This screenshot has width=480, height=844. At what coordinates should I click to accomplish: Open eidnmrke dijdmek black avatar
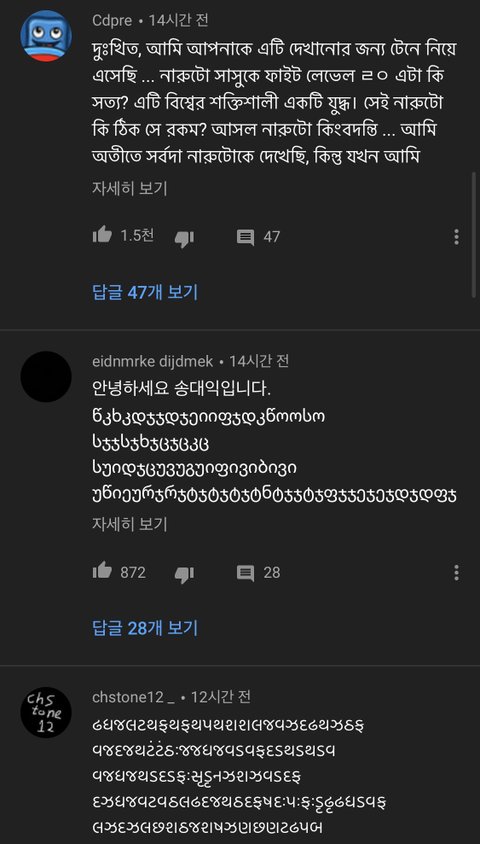click(46, 377)
